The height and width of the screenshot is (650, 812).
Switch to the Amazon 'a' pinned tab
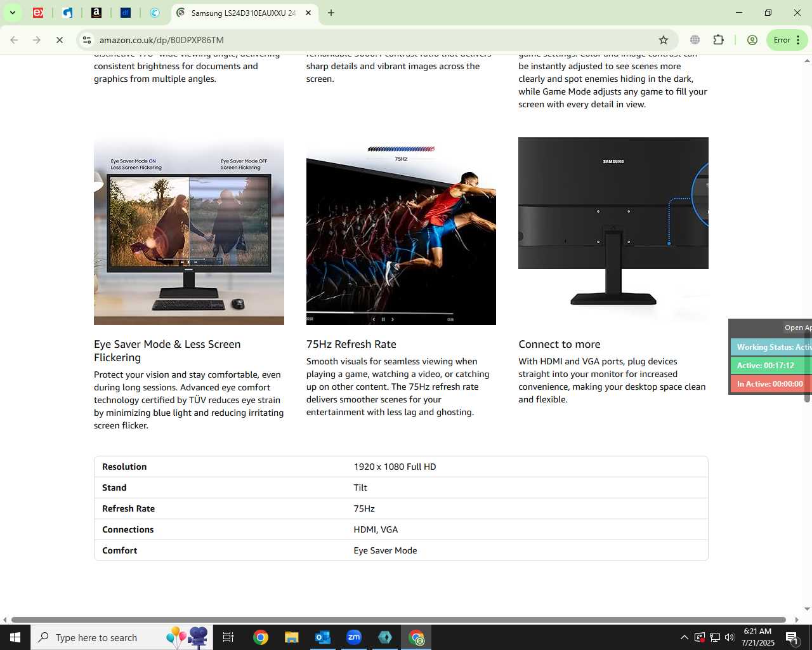[x=96, y=13]
